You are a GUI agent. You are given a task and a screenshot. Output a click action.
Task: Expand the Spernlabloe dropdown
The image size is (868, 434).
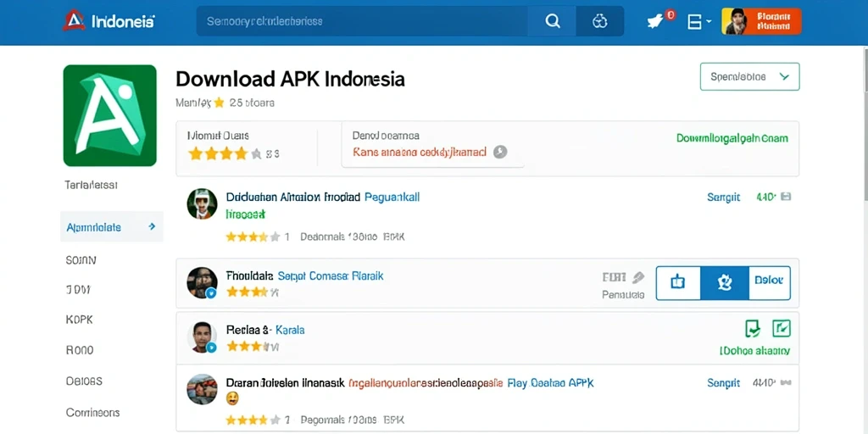tap(749, 76)
